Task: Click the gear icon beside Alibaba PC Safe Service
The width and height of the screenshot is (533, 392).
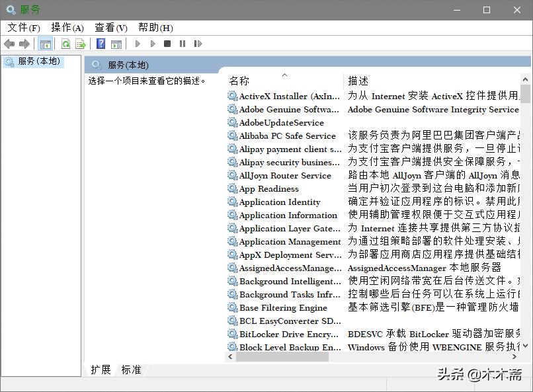Action: coord(233,136)
